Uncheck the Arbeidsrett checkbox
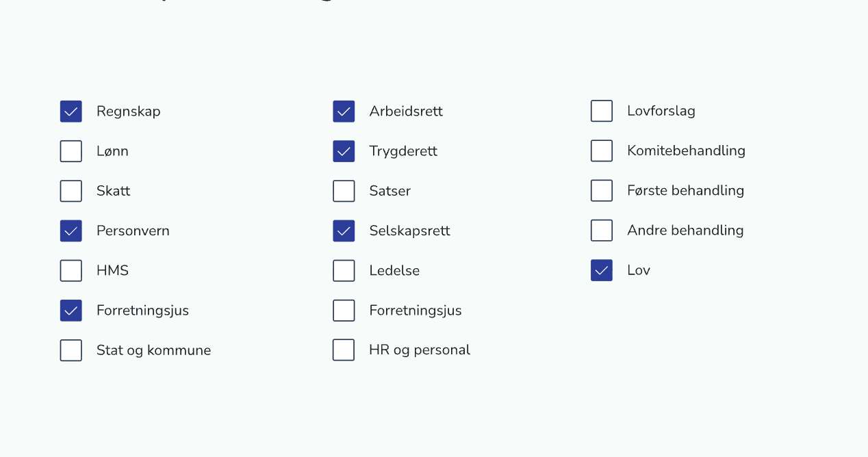 click(343, 111)
